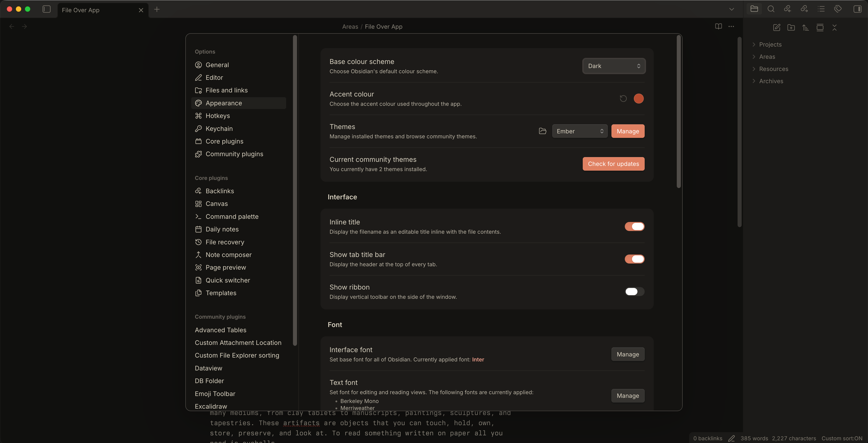Image resolution: width=868 pixels, height=443 pixels.
Task: Reset the accent colour
Action: [x=623, y=98]
